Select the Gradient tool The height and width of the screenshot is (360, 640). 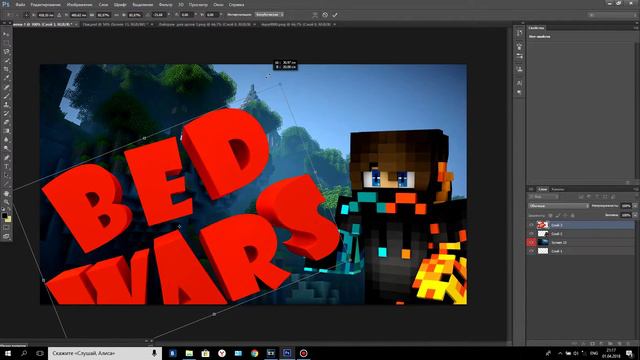pyautogui.click(x=6, y=131)
